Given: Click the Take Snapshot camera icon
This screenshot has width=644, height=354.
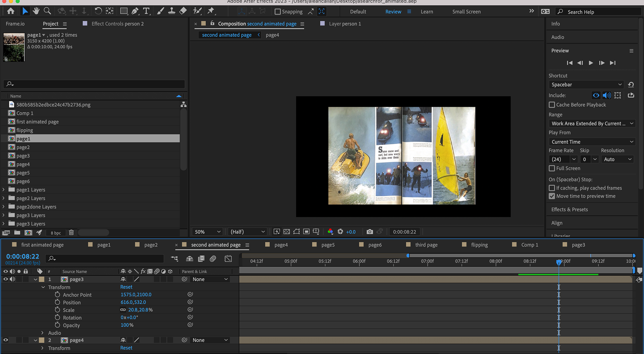Looking at the screenshot, I should coord(369,232).
